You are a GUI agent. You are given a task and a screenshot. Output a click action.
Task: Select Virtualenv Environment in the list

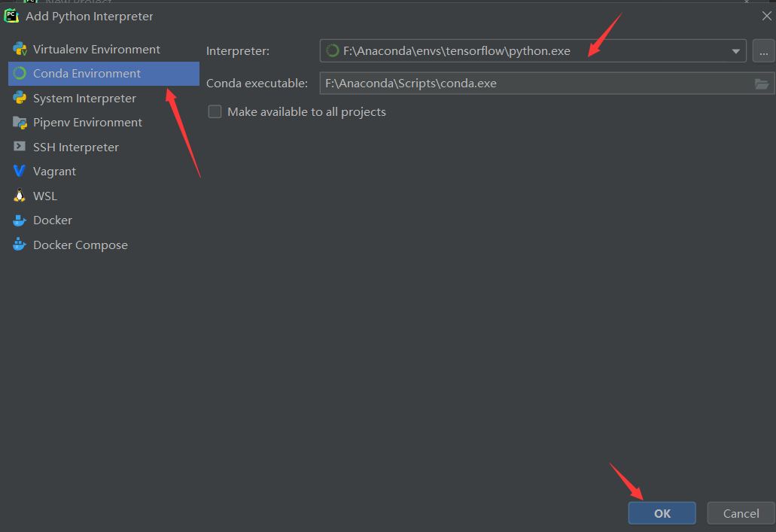[x=104, y=49]
